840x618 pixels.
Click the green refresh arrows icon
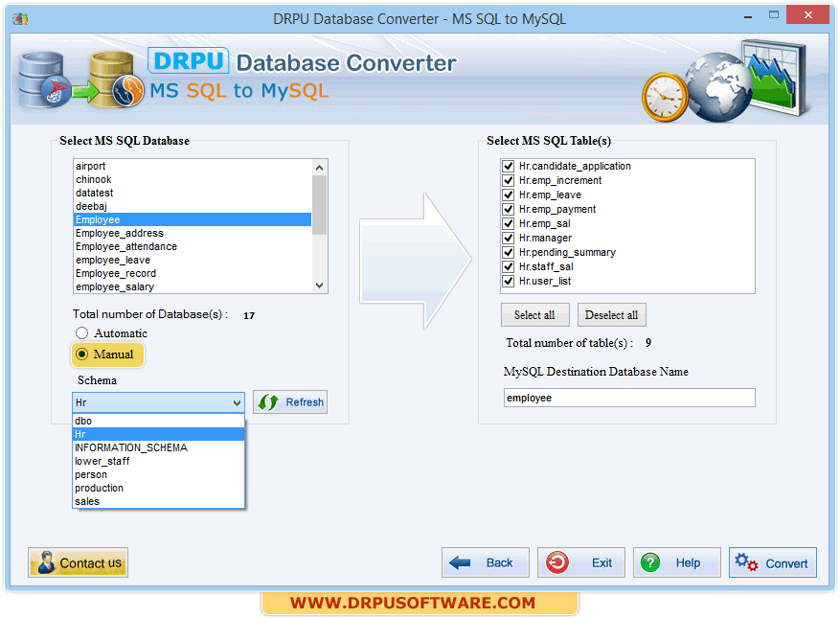click(x=268, y=402)
